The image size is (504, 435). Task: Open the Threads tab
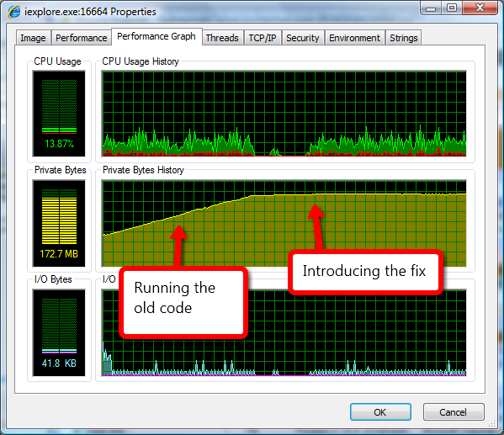click(222, 38)
